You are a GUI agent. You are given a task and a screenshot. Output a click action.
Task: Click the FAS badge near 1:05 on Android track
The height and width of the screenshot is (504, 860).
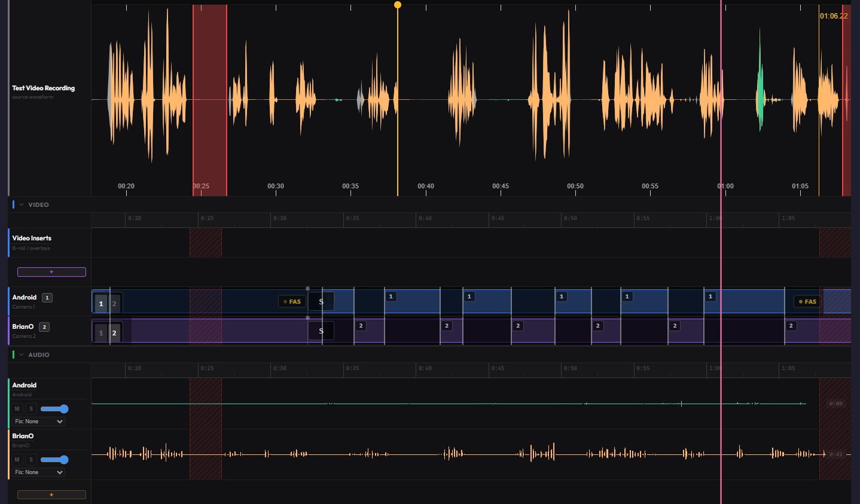point(807,301)
